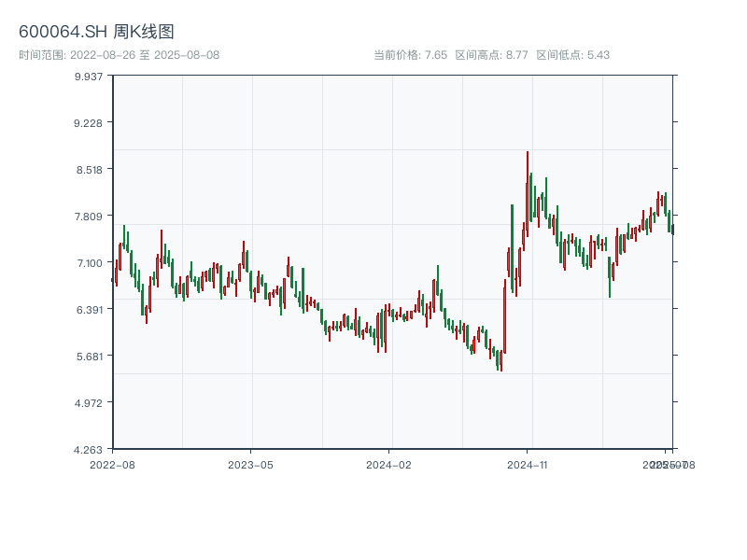Click the y-axis value 4.263
747x560 pixels.
pyautogui.click(x=88, y=450)
